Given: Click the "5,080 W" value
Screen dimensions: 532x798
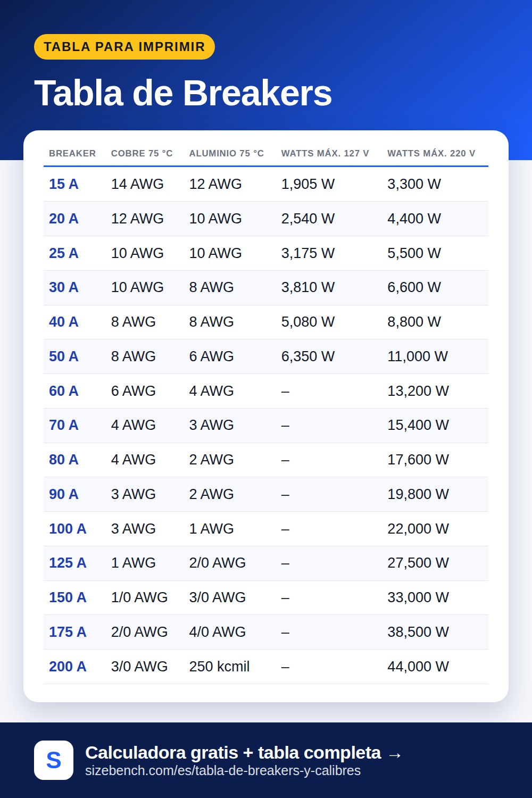Looking at the screenshot, I should (308, 322).
